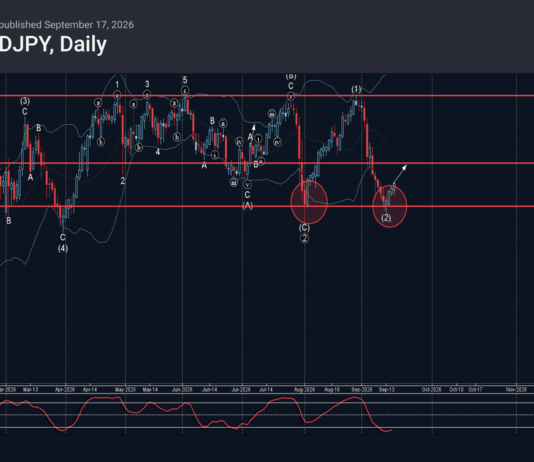Click the 'DJPY, Daily' chart title

pos(53,45)
